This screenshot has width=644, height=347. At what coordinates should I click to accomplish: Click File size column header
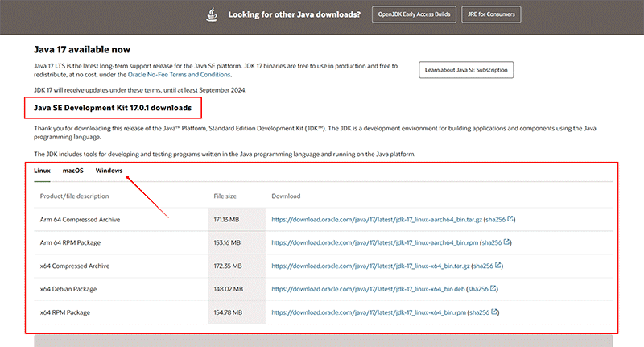tap(225, 196)
